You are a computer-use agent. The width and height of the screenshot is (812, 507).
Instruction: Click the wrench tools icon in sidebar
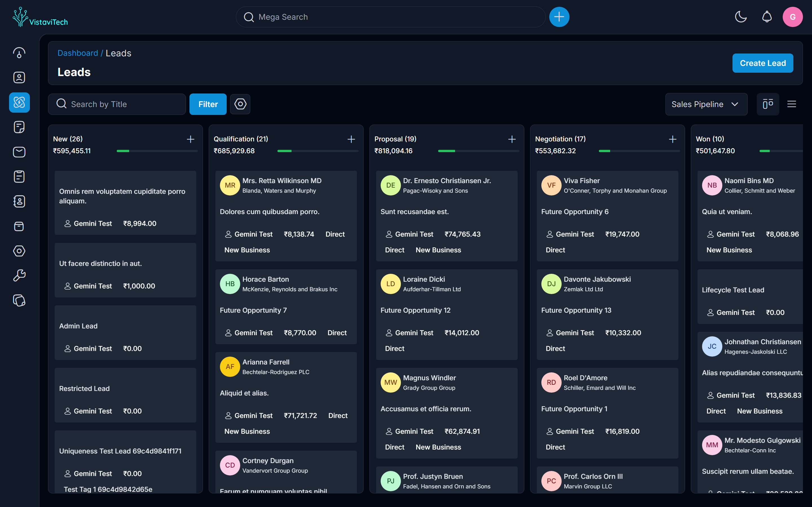click(x=19, y=275)
